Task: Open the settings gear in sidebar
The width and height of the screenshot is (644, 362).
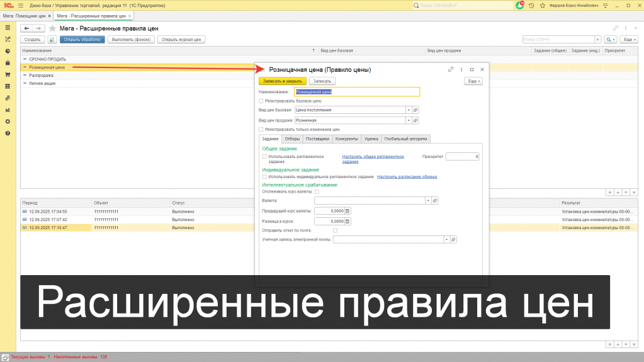Action: tap(8, 122)
